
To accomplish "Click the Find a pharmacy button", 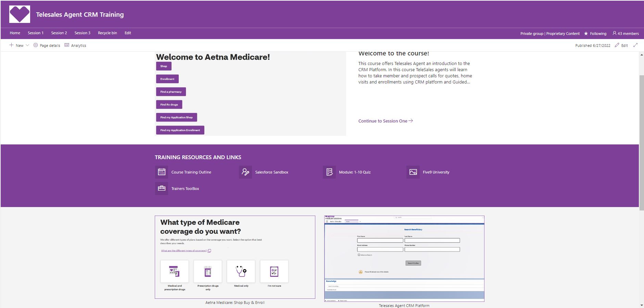I will click(x=171, y=92).
